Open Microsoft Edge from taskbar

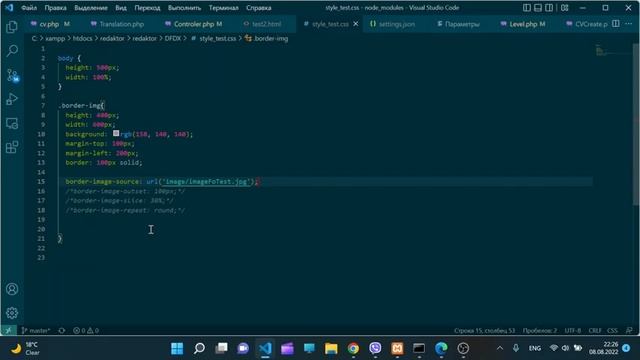(x=441, y=348)
